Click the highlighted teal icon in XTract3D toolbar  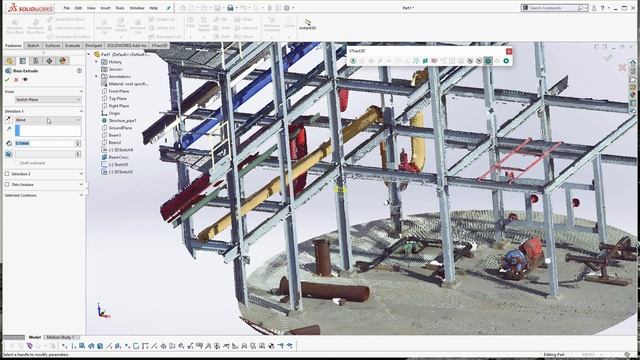point(488,61)
